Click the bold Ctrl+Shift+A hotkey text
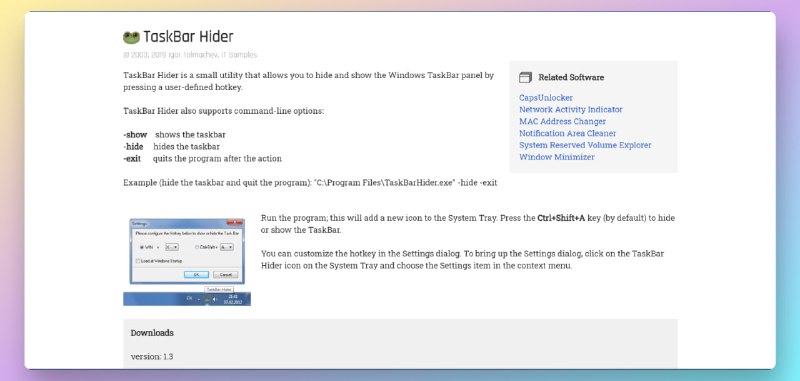 (x=561, y=218)
